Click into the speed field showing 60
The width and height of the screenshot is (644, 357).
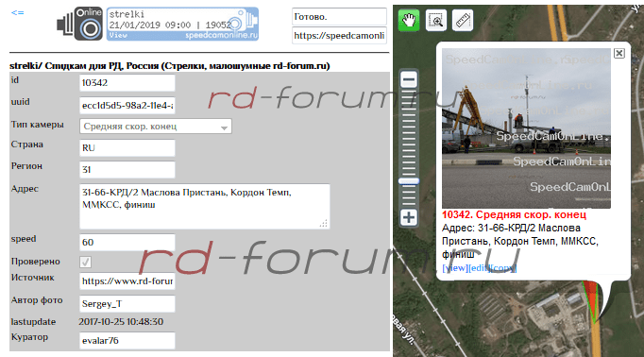pyautogui.click(x=127, y=242)
